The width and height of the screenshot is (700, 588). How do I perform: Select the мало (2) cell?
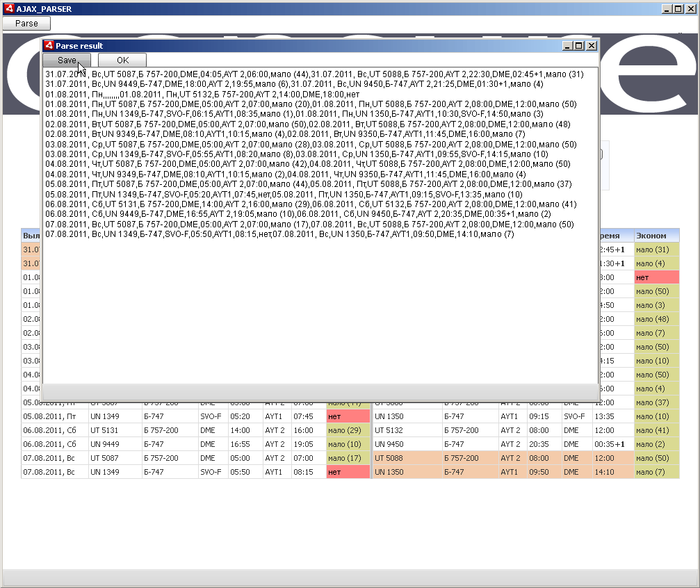coord(657,444)
